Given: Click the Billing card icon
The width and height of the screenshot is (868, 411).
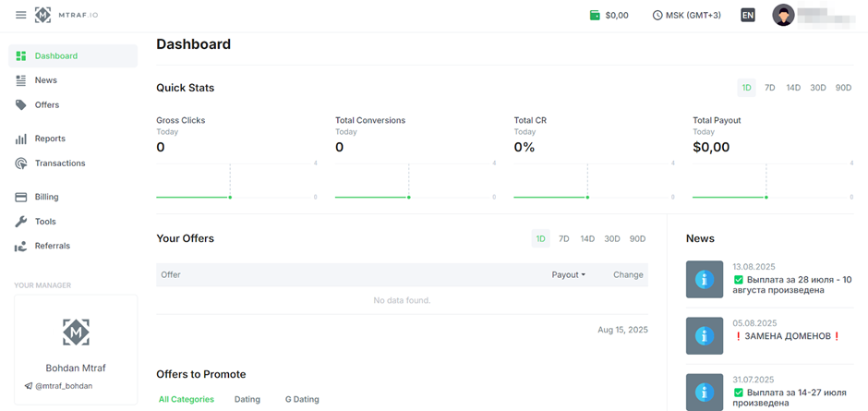Looking at the screenshot, I should point(21,197).
